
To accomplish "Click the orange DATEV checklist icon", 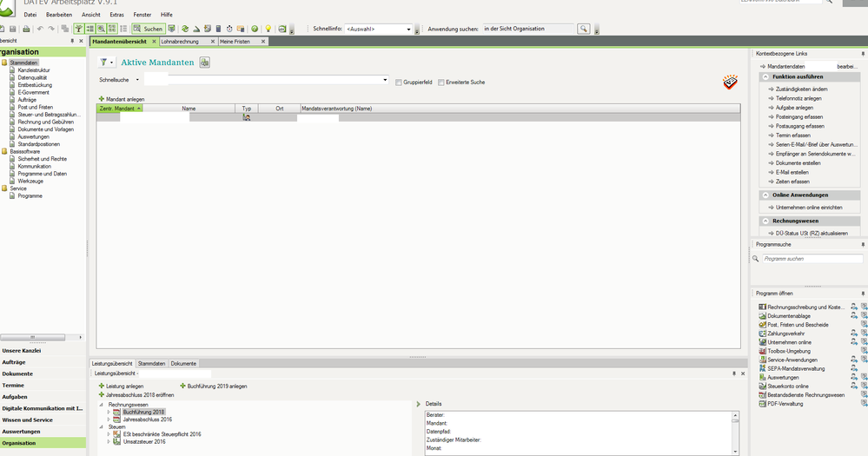I will [x=730, y=82].
